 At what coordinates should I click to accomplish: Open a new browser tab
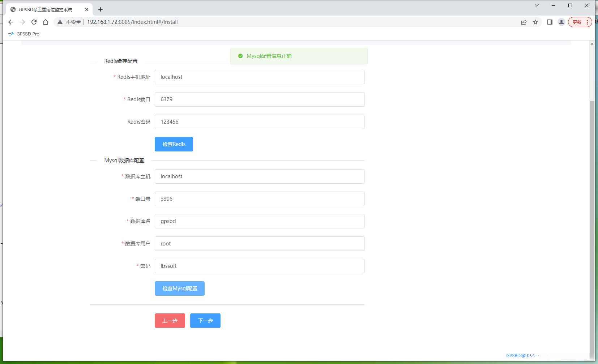coord(101,9)
